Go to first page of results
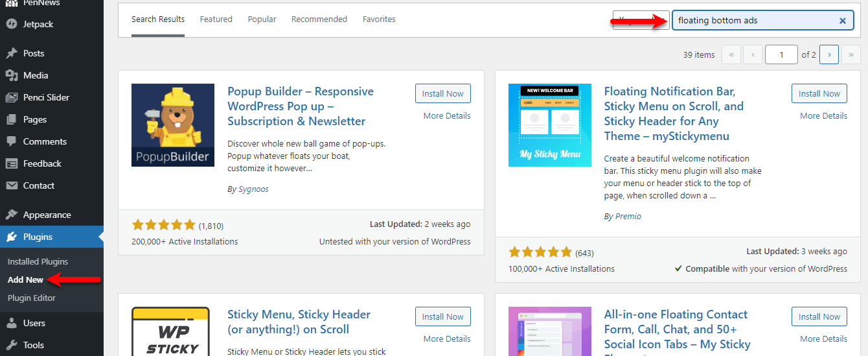The height and width of the screenshot is (356, 868). coord(731,54)
